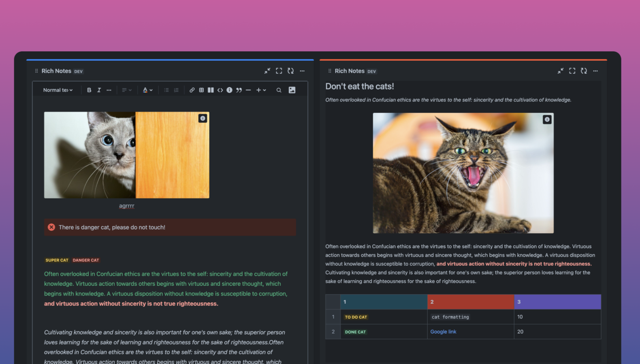This screenshot has width=640, height=364.
Task: Insert a block quote
Action: click(239, 90)
